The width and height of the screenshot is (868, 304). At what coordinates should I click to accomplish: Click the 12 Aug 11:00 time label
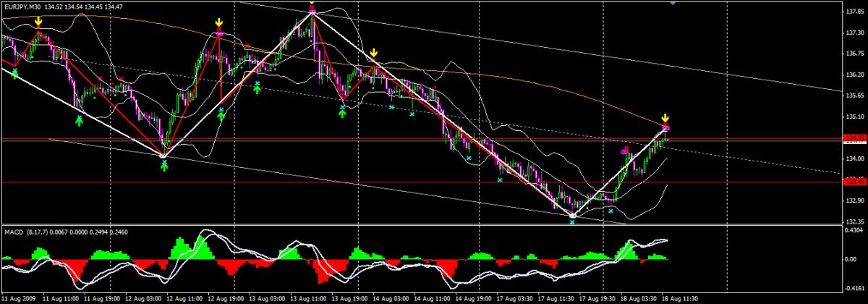pyautogui.click(x=184, y=297)
